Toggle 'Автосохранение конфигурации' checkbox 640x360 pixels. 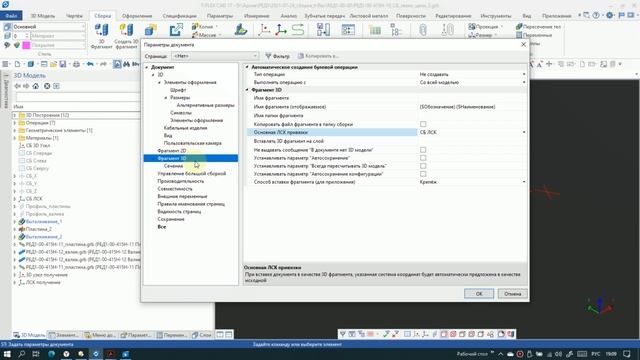pyautogui.click(x=423, y=174)
